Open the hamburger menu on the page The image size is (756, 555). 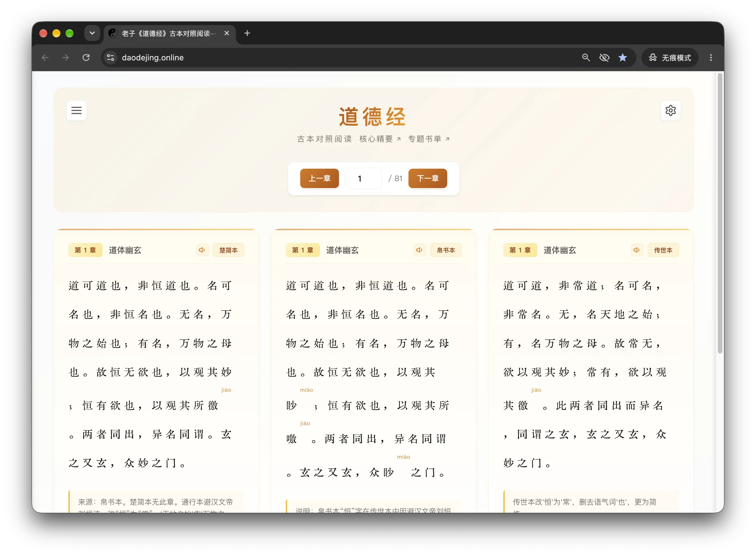pyautogui.click(x=77, y=110)
